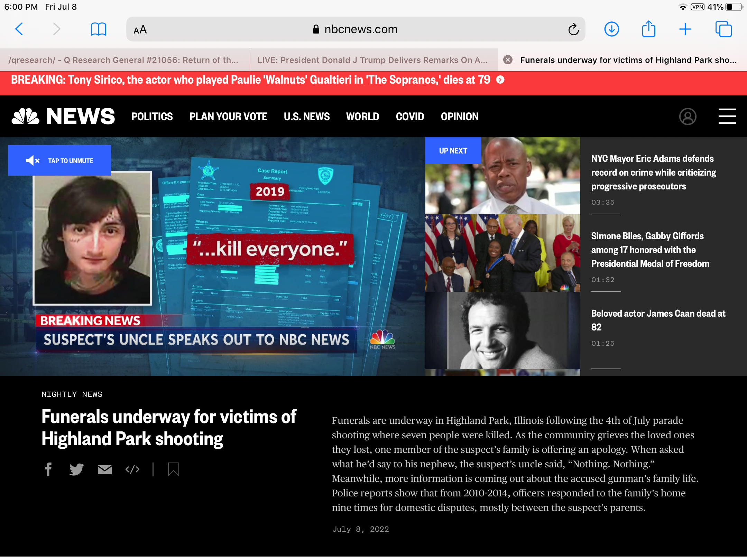Tap the nbcnews.com address bar
This screenshot has width=747, height=560.
356,29
